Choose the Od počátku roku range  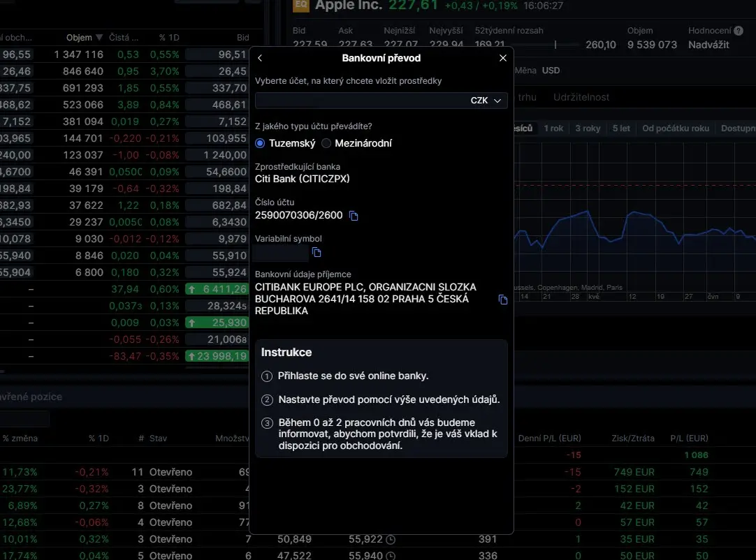(675, 128)
